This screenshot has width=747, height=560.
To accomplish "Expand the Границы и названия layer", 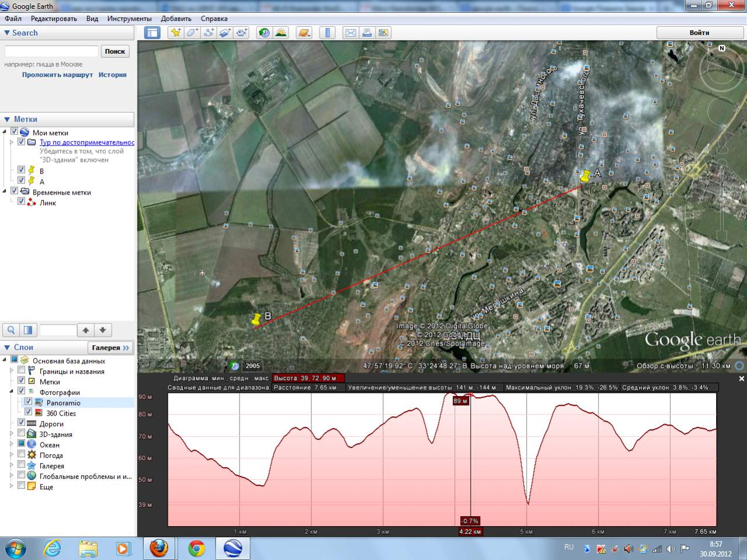I will click(x=12, y=371).
